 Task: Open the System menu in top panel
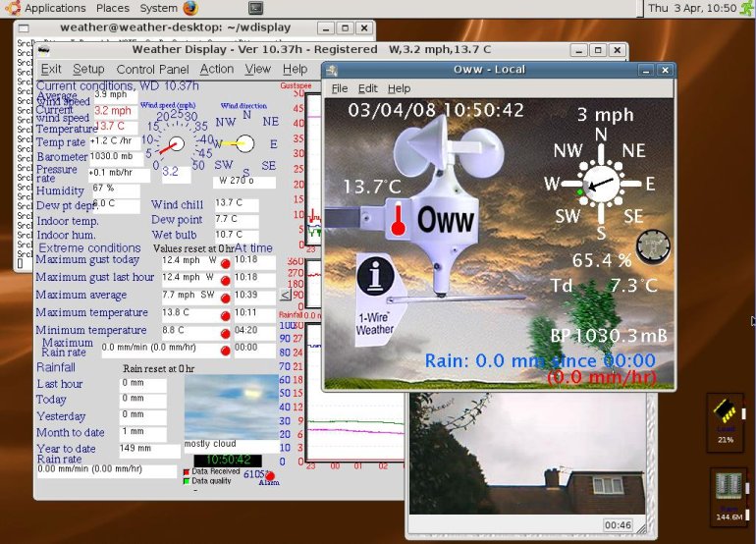coord(159,8)
